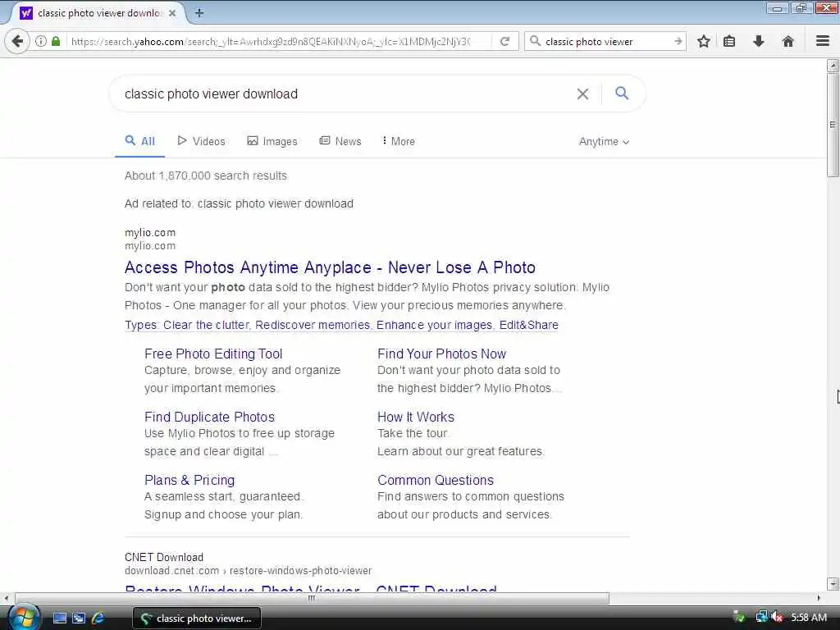
Task: Click the horizontal scrollbar left arrow
Action: (6, 598)
